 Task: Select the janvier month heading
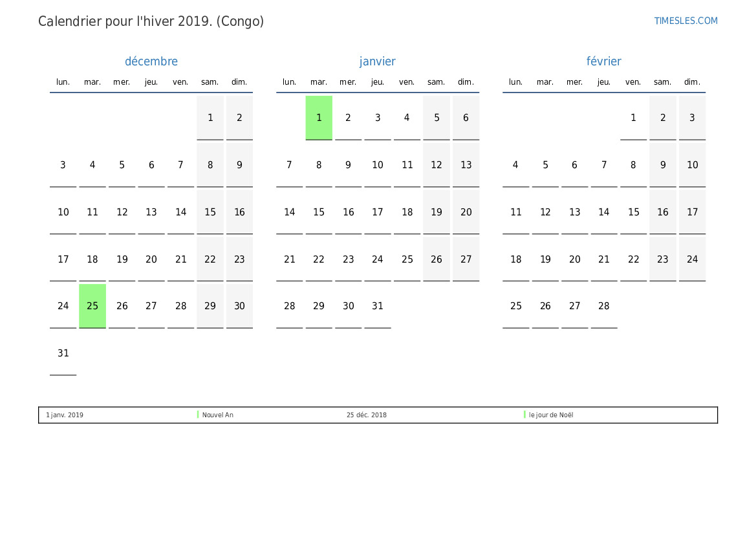click(378, 61)
